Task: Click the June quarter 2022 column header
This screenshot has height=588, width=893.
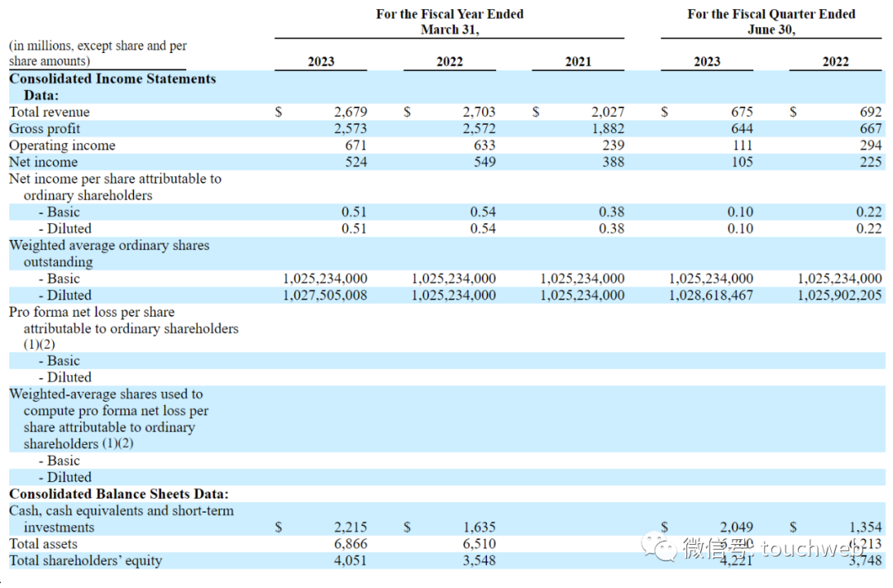Action: click(x=835, y=61)
